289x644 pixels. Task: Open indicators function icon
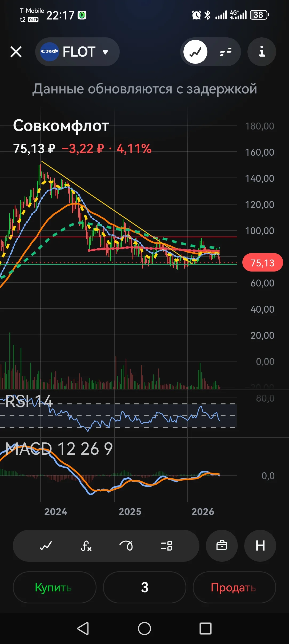[86, 545]
